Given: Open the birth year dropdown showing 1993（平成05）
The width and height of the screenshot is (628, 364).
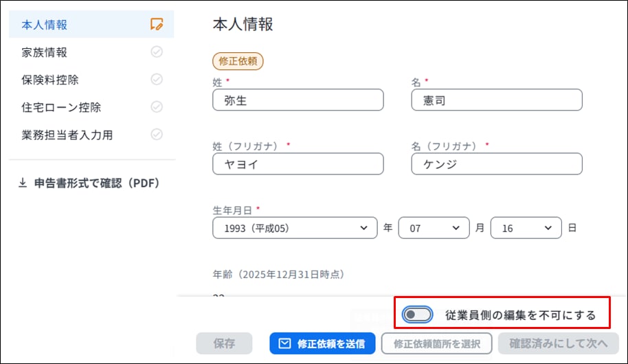Looking at the screenshot, I should 295,228.
